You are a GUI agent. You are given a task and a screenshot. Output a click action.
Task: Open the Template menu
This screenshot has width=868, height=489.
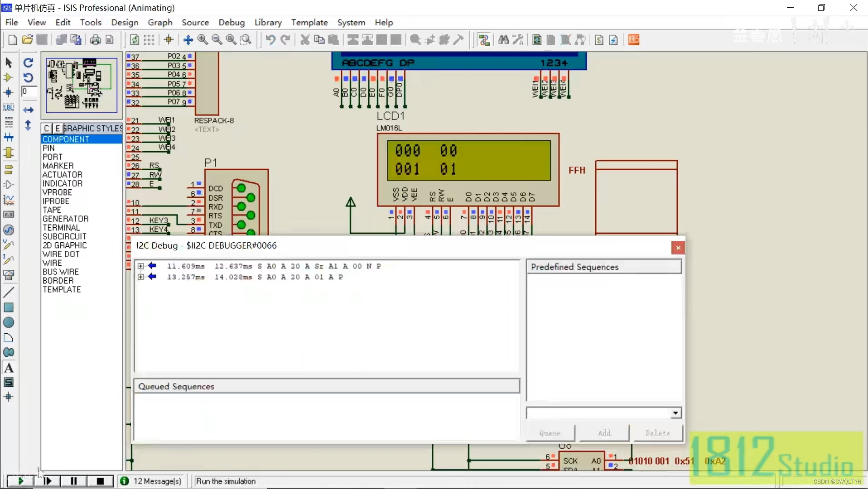click(x=309, y=22)
